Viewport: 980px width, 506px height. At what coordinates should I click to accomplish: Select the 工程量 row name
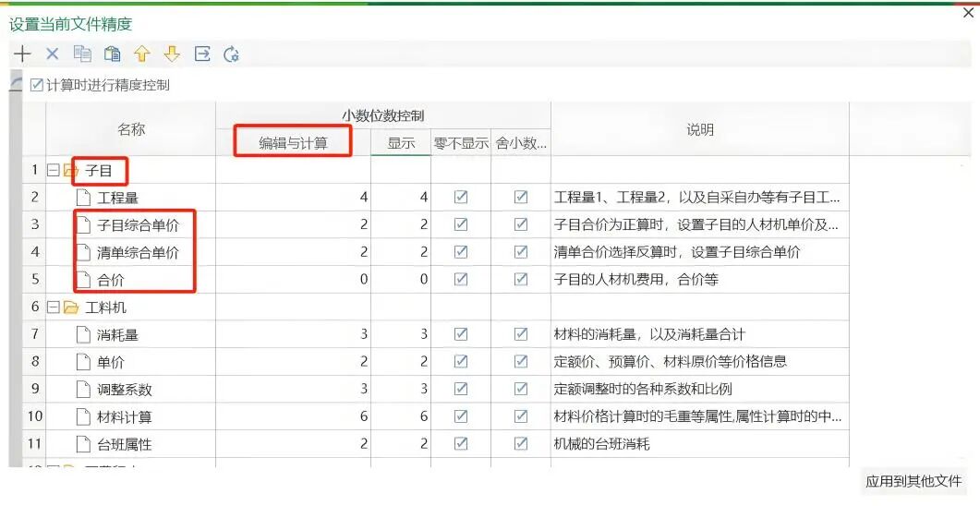coord(117,198)
